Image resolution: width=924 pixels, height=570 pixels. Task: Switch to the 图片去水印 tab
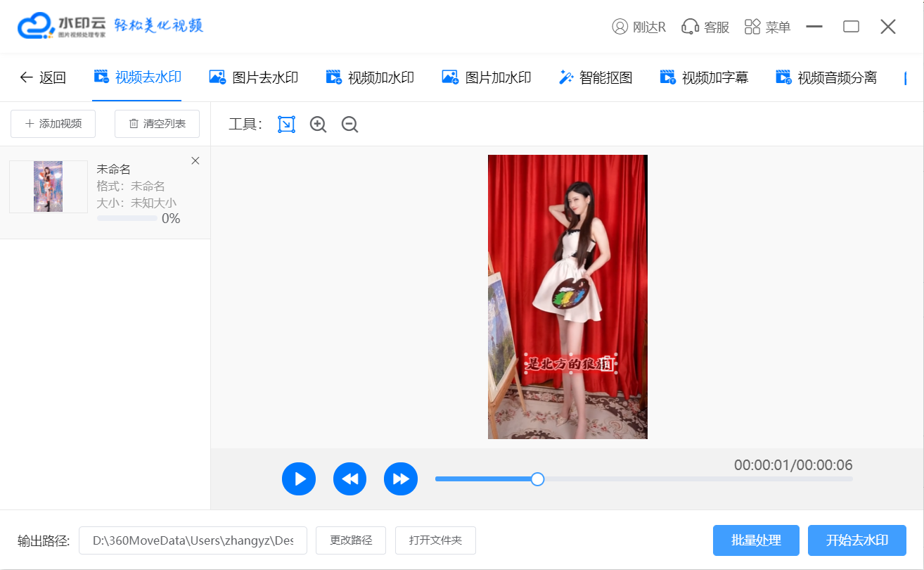point(254,77)
